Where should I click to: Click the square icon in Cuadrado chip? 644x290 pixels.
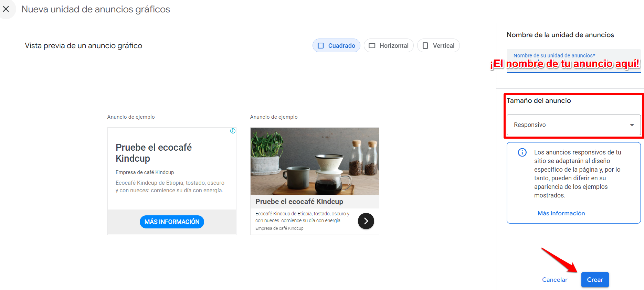(321, 46)
